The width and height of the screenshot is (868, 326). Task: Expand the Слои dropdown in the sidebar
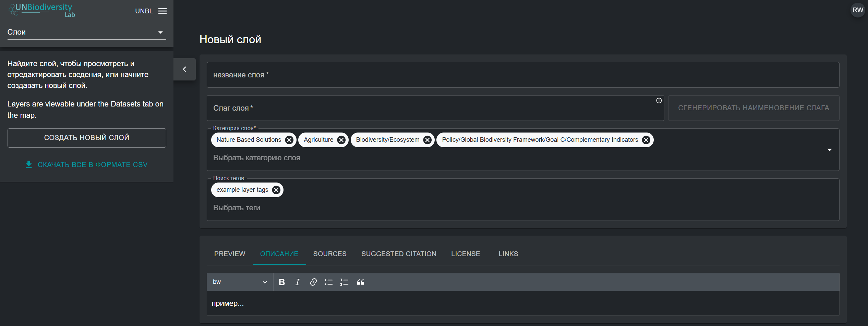160,32
